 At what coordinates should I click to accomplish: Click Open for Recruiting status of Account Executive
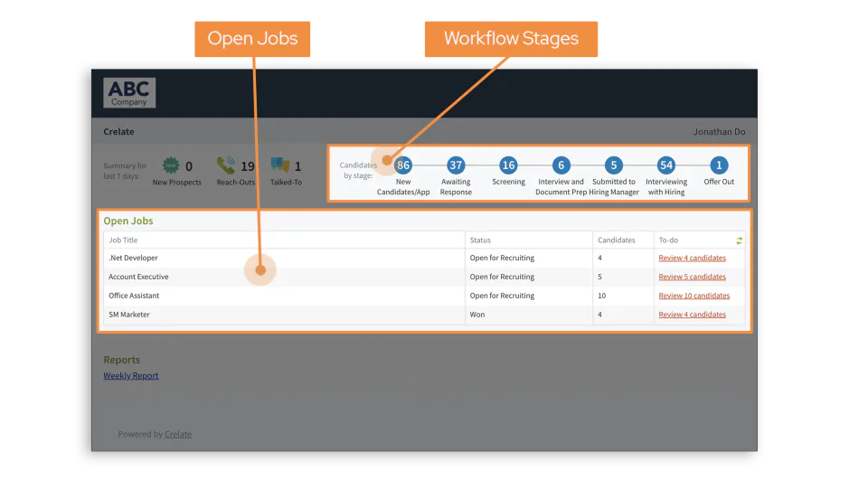pyautogui.click(x=502, y=277)
